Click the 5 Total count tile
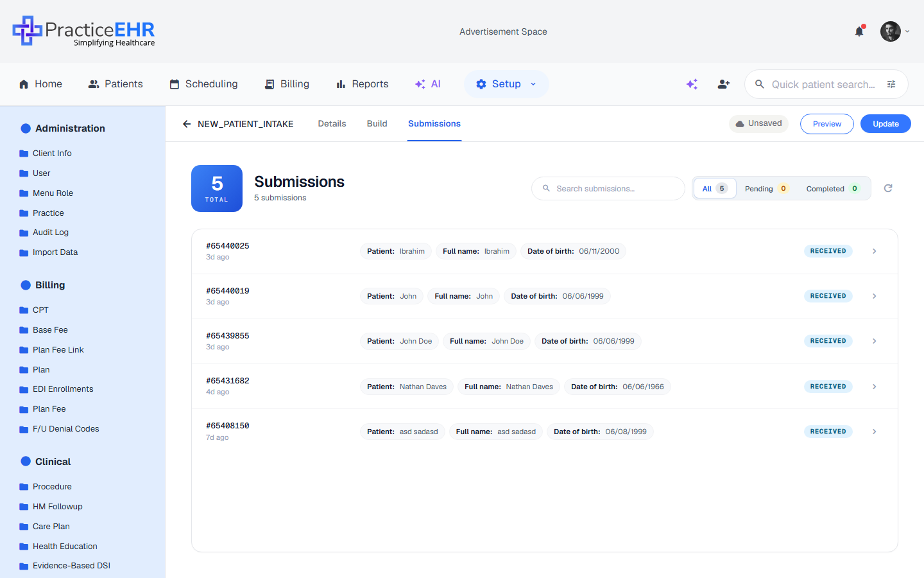Viewport: 924px width, 578px height. pos(217,188)
